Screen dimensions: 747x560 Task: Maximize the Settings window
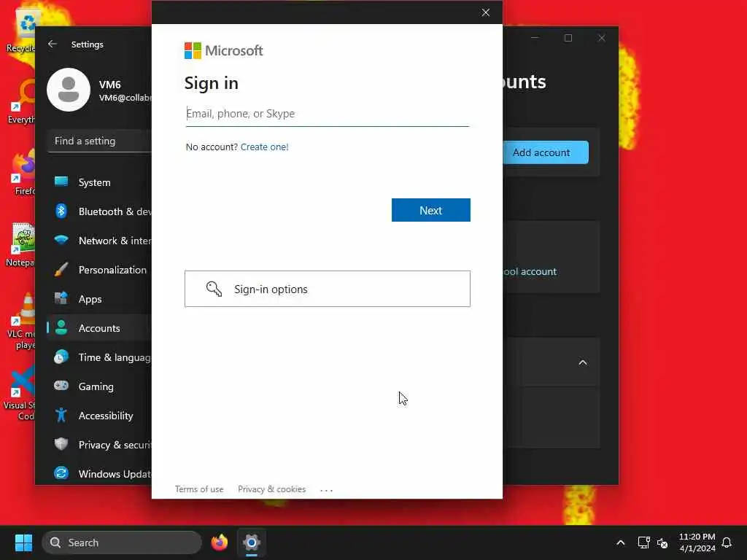point(568,38)
